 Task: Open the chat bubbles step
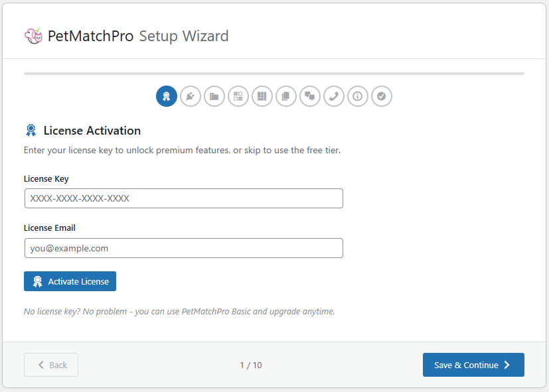click(x=310, y=96)
